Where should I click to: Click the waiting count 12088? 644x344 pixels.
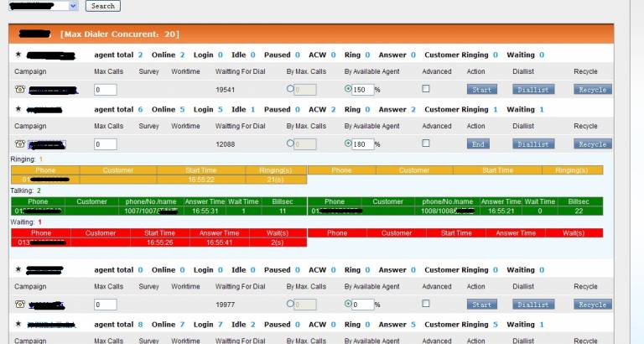pos(225,144)
